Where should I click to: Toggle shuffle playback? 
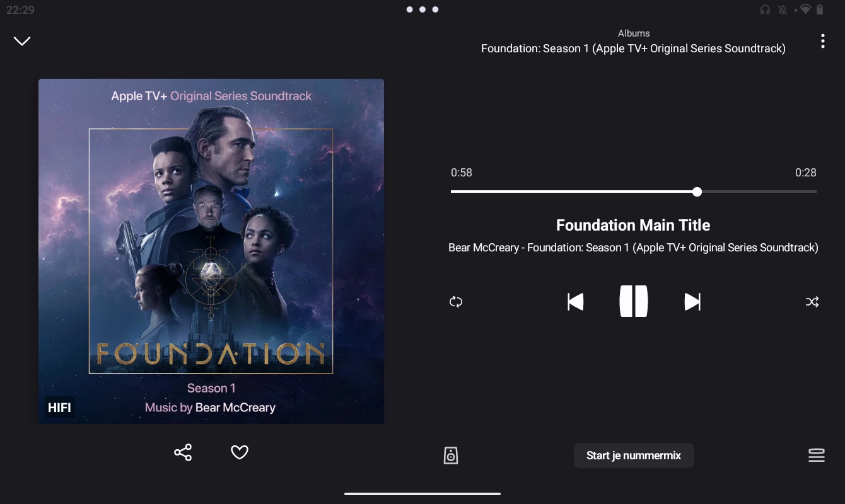click(x=812, y=302)
